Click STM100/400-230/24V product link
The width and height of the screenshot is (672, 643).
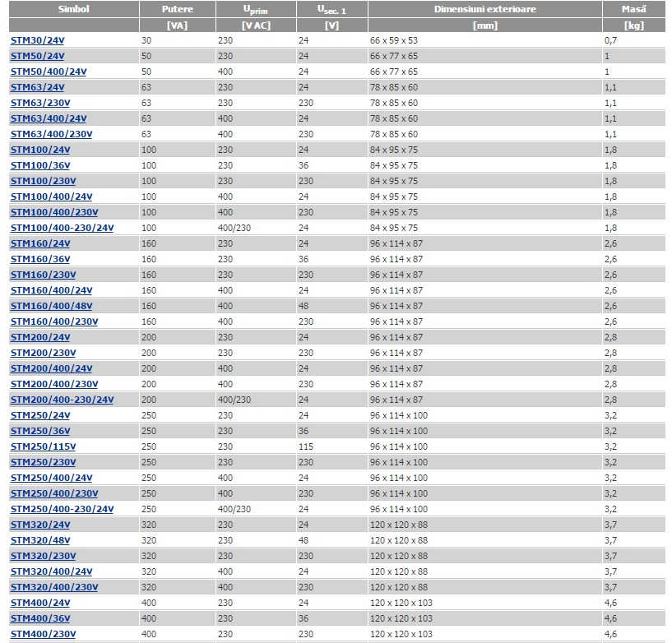pyautogui.click(x=62, y=228)
